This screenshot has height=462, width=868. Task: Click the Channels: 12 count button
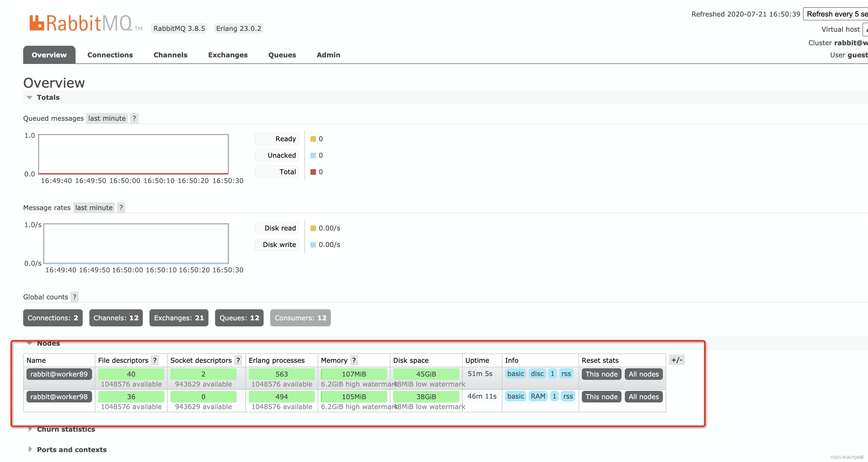click(116, 318)
